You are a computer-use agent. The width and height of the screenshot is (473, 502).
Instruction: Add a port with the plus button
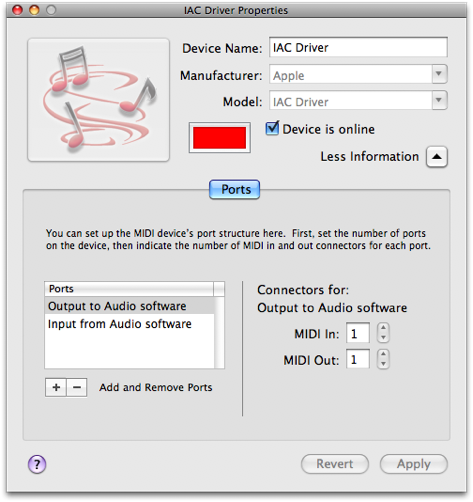[x=56, y=387]
